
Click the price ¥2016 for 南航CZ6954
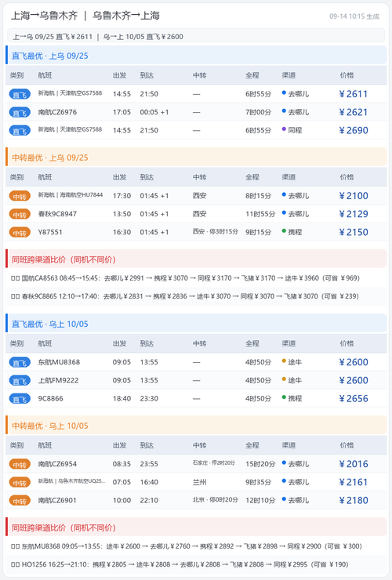click(x=354, y=464)
